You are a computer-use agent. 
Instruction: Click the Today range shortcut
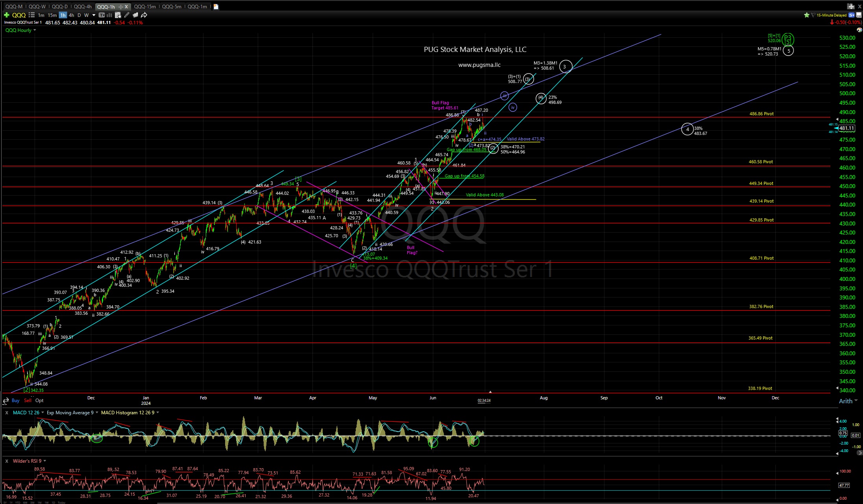[x=61, y=502]
